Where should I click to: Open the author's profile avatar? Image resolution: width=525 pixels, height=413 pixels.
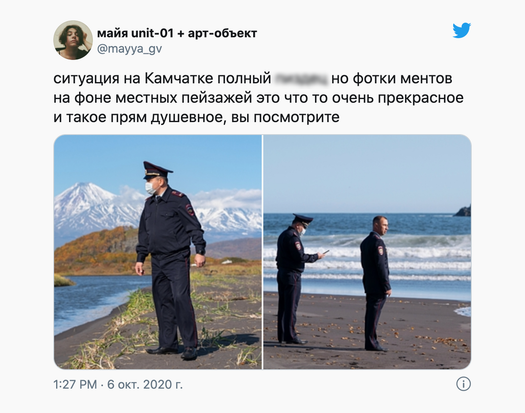coord(73,40)
